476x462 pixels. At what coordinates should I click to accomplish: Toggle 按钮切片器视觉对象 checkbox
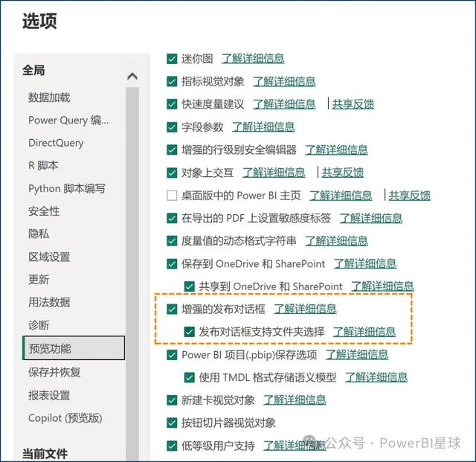172,423
